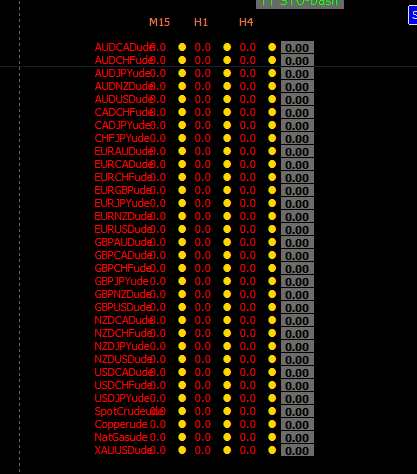The height and width of the screenshot is (474, 417).
Task: Open the EURGBP symbol label
Action: [x=122, y=190]
